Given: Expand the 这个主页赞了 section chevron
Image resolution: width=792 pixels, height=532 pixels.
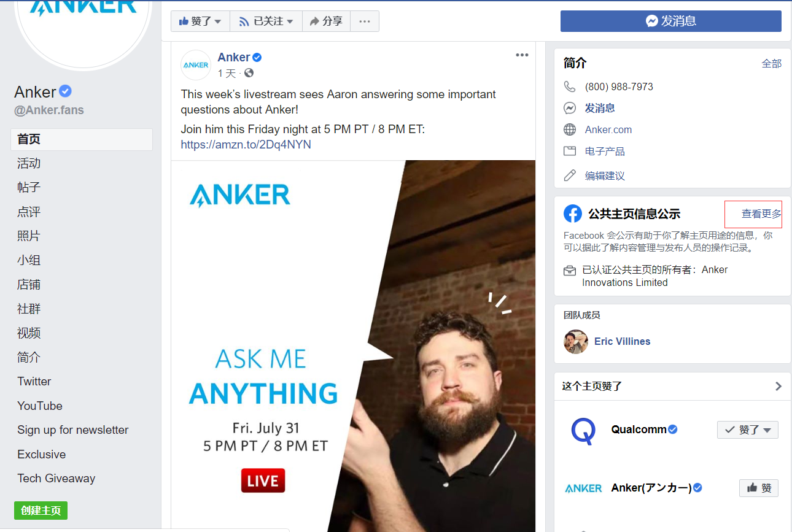Looking at the screenshot, I should point(778,387).
